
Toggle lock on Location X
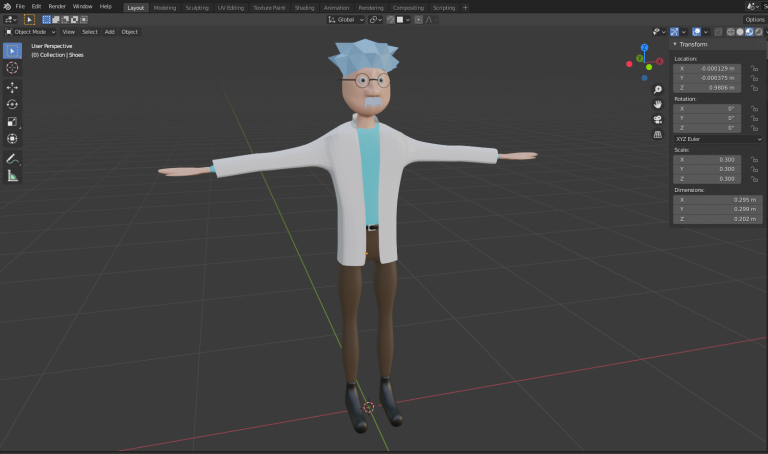tap(754, 69)
